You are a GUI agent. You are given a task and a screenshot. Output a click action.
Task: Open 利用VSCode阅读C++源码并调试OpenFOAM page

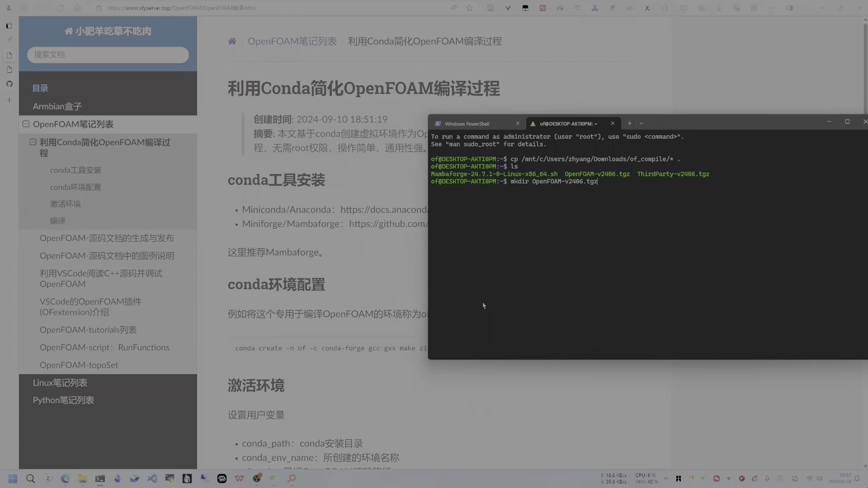point(101,279)
